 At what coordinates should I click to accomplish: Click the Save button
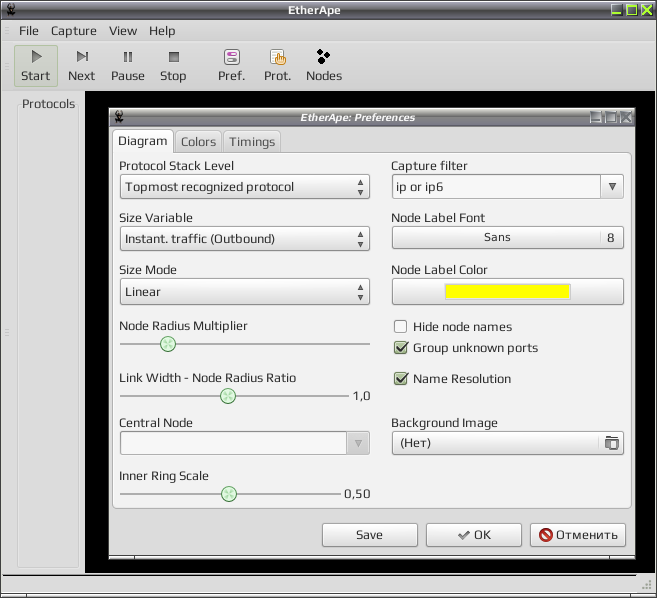pyautogui.click(x=370, y=535)
